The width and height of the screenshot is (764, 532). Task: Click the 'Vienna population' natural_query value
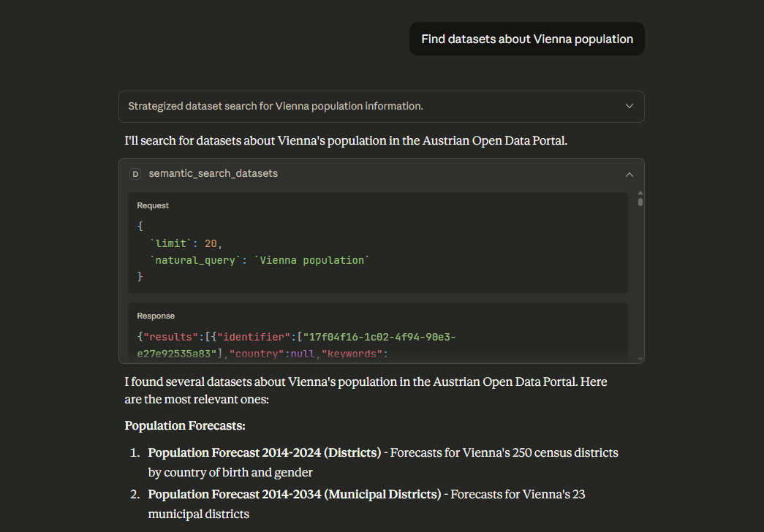(x=312, y=260)
